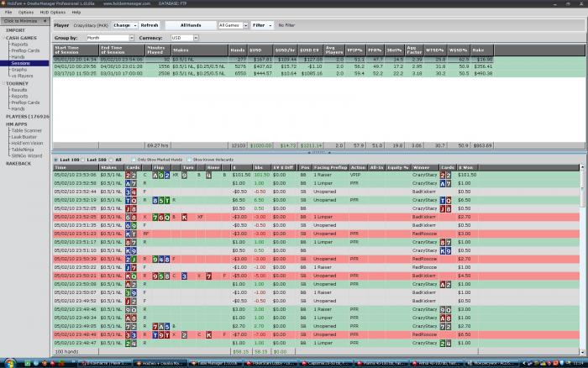Viewport: 588px width, 368px height.
Task: Open TableNinja in HM Apps
Action: (x=23, y=150)
